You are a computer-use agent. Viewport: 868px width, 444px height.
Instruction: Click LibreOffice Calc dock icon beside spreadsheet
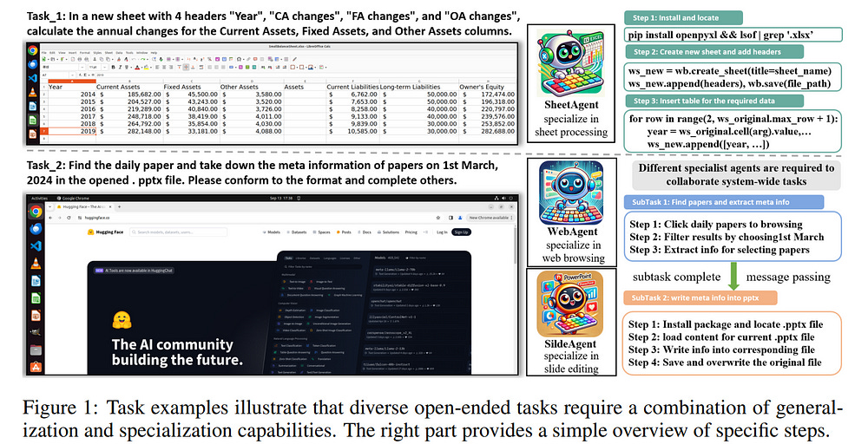coord(33,120)
